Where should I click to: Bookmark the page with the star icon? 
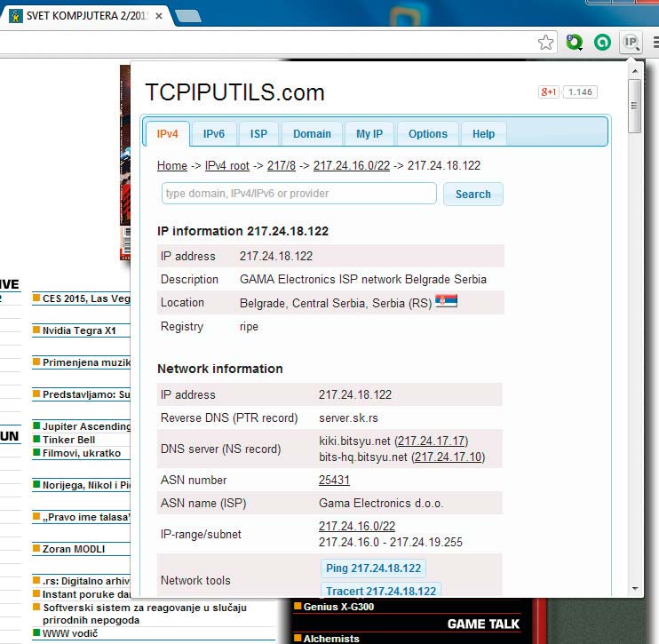pyautogui.click(x=545, y=42)
